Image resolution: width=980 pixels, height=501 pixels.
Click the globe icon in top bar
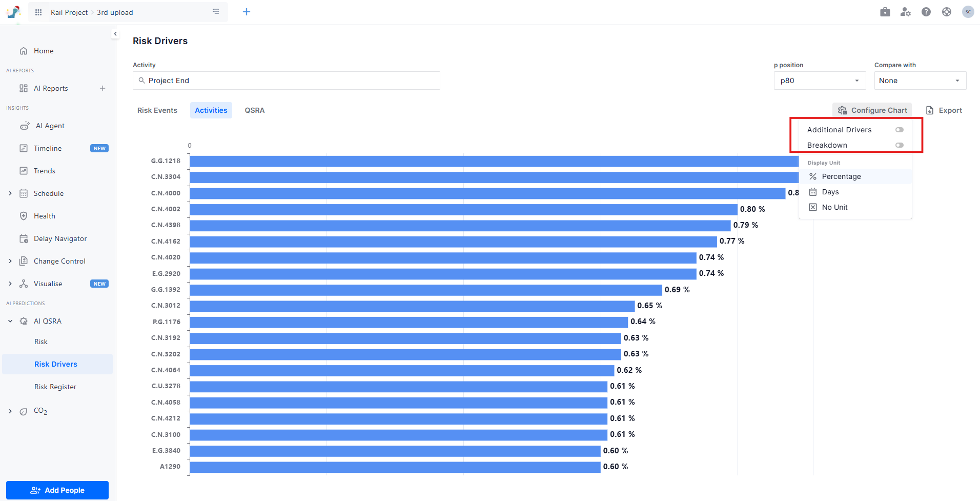click(947, 12)
